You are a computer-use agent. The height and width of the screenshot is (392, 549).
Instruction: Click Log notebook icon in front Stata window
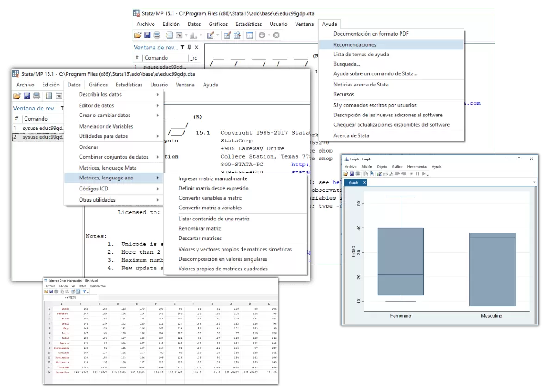(x=49, y=96)
